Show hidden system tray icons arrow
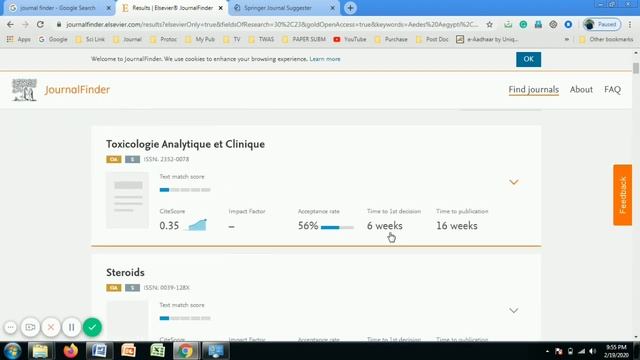 point(547,351)
